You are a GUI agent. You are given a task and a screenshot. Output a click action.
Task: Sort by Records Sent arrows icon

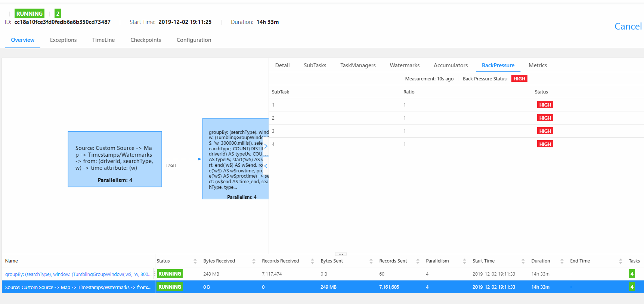click(418, 261)
